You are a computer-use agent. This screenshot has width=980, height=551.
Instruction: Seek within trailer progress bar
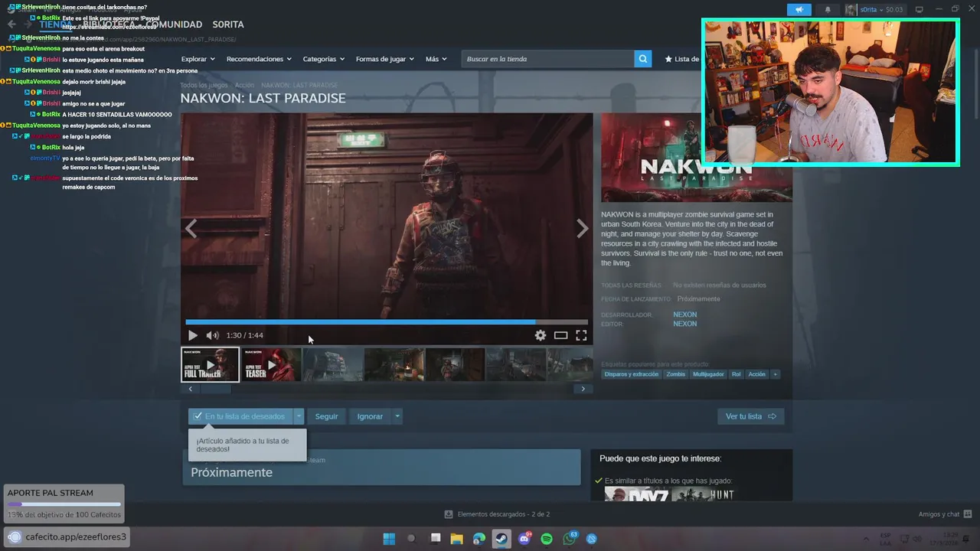click(387, 322)
